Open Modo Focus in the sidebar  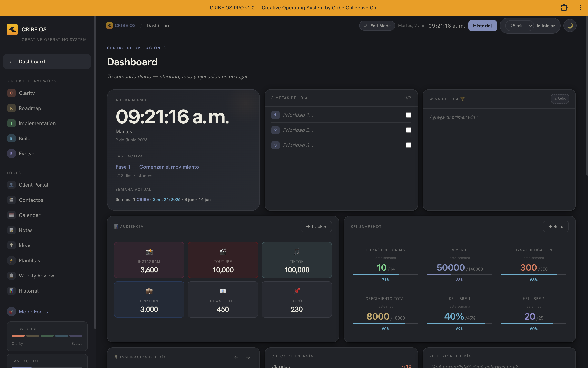47,312
